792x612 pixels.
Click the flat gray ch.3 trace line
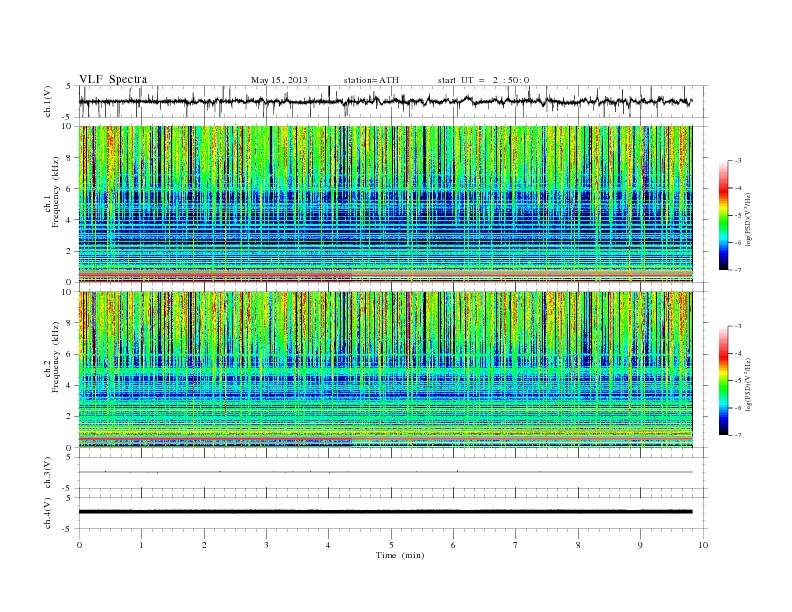click(385, 472)
